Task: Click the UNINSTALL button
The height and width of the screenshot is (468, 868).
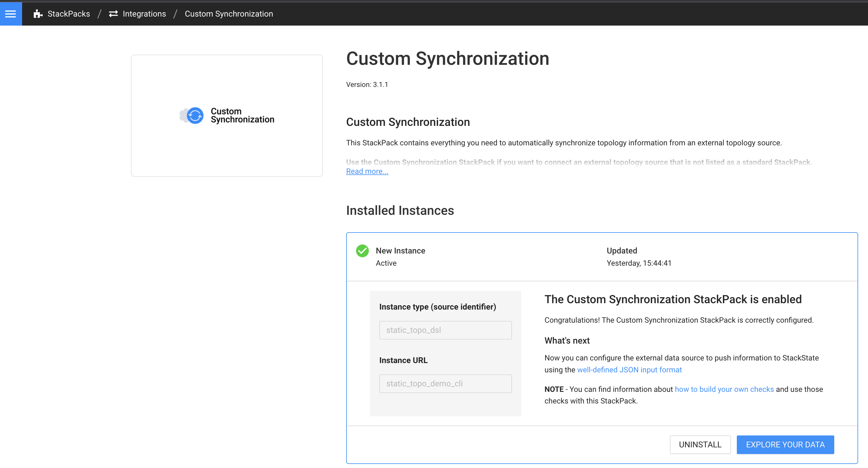Action: click(700, 445)
